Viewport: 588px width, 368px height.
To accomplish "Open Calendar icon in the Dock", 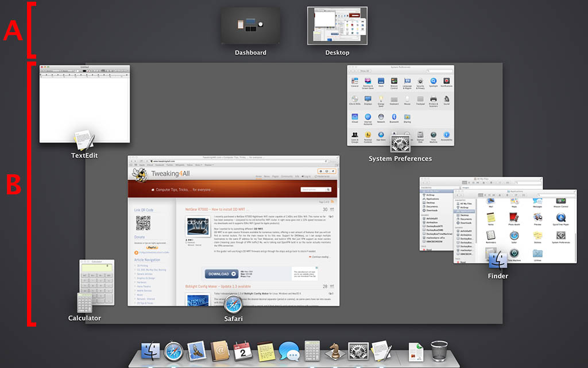I will 243,351.
